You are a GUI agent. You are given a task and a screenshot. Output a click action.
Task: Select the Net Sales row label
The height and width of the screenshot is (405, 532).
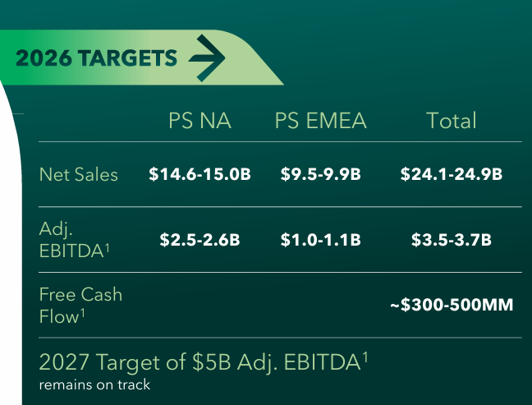pos(79,174)
